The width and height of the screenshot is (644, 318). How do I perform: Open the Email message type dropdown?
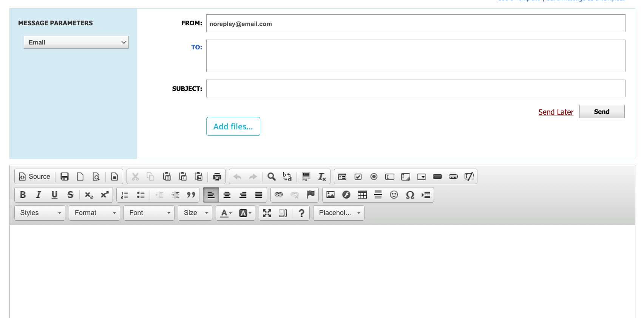[x=76, y=42]
